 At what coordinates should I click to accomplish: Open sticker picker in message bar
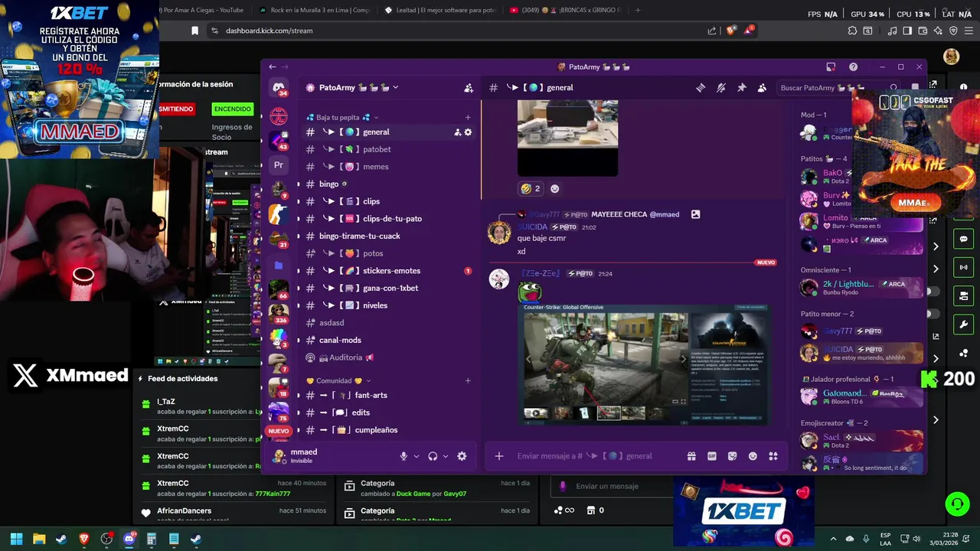(733, 456)
